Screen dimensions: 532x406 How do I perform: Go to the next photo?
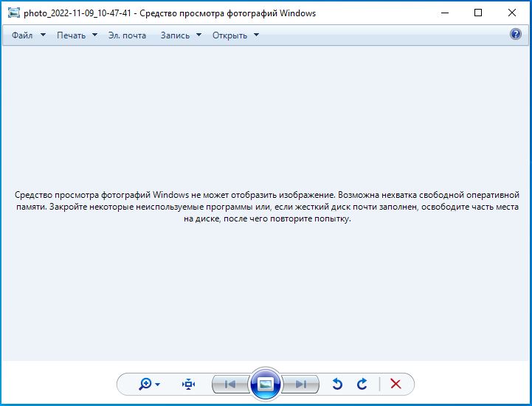click(x=300, y=385)
